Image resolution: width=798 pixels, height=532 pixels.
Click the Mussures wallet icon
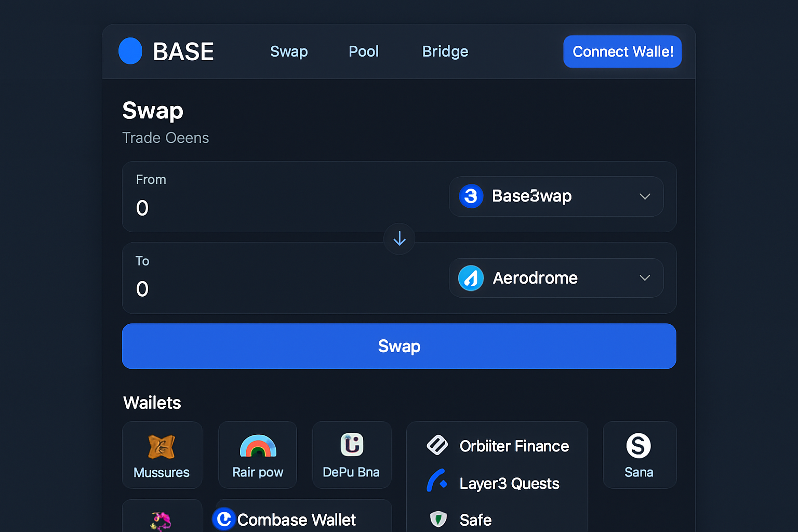[x=162, y=446]
